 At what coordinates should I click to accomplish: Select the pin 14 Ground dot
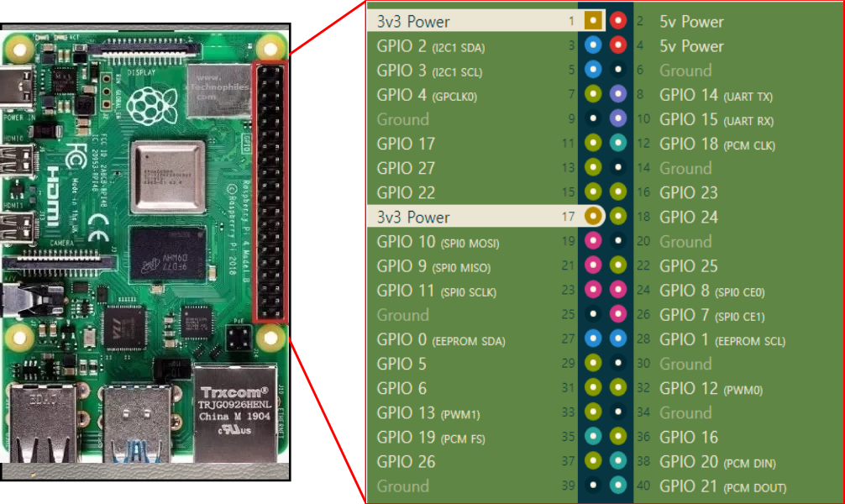click(618, 168)
